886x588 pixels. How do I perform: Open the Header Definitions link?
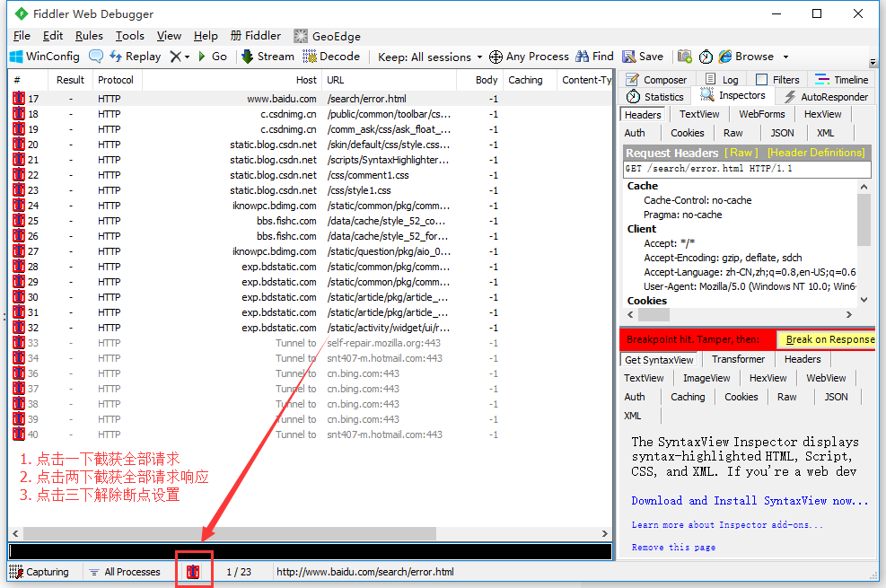coord(816,153)
